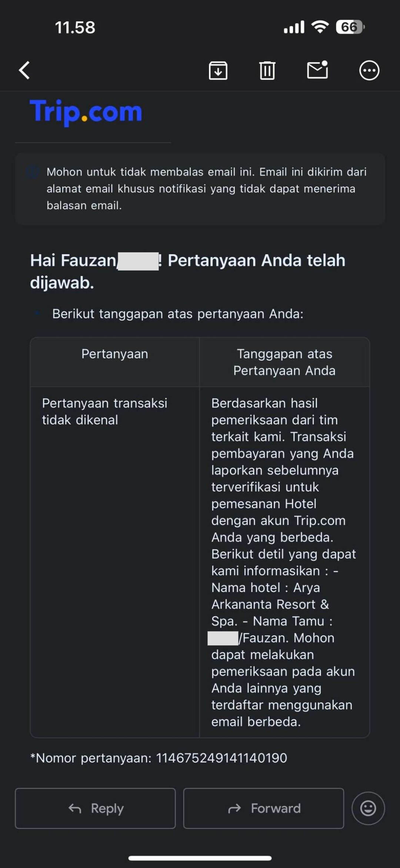Tap the Reply button

(x=95, y=808)
